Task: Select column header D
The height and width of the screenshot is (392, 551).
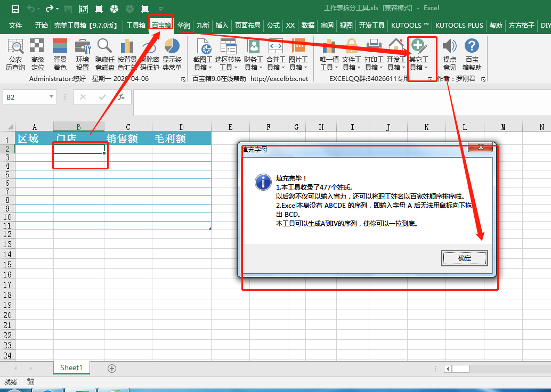Action: [x=181, y=127]
